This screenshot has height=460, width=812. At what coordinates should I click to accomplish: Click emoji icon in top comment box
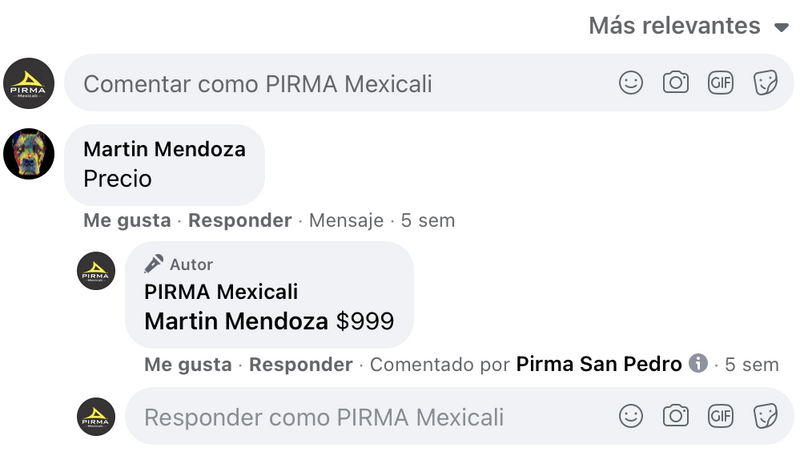(631, 83)
